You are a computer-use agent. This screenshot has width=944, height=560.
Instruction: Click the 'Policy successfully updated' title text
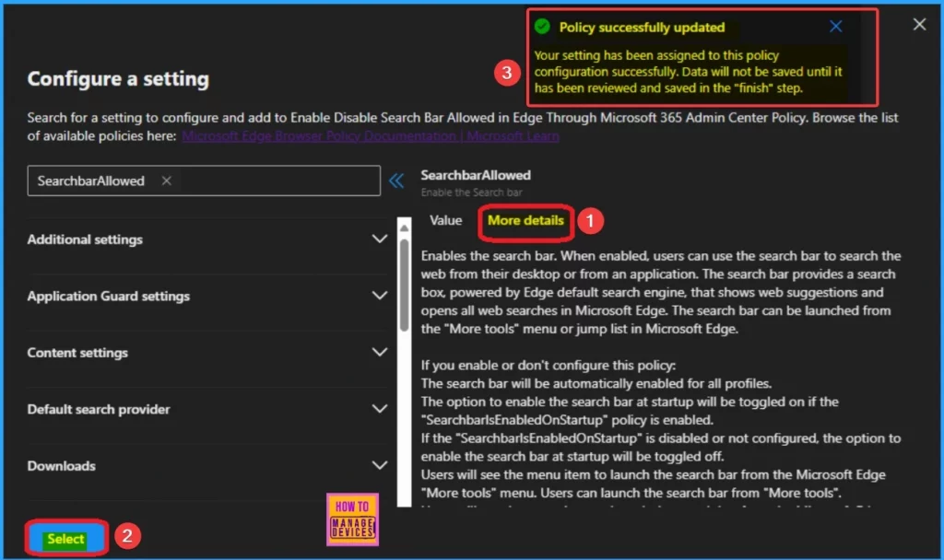pyautogui.click(x=642, y=27)
